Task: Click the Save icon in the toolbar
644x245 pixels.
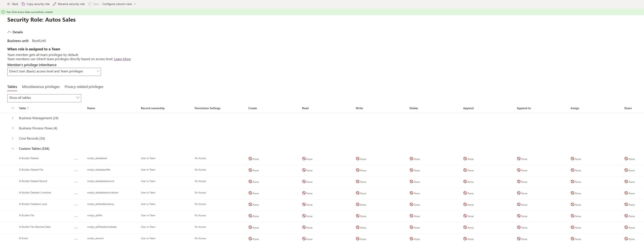Action: 90,4
